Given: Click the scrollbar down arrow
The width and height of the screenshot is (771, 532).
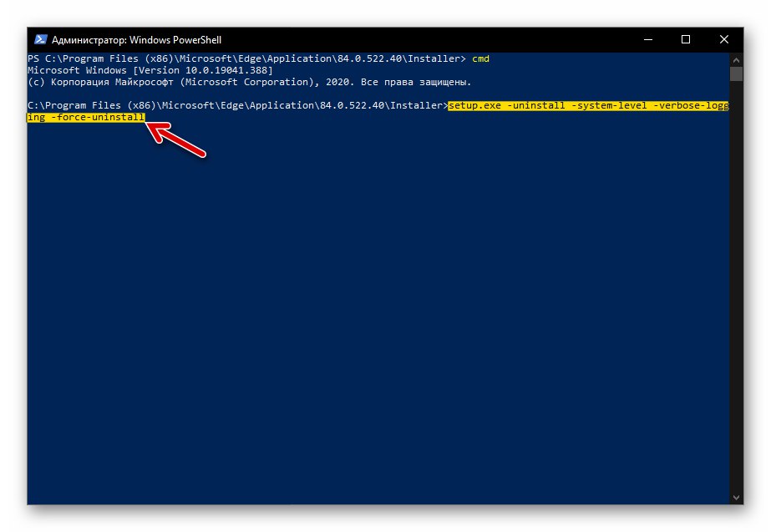Looking at the screenshot, I should [x=736, y=498].
